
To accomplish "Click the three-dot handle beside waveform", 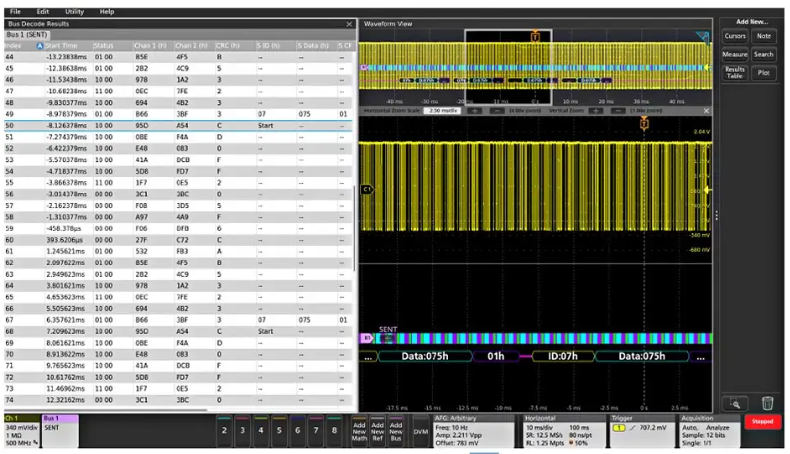I will click(716, 216).
